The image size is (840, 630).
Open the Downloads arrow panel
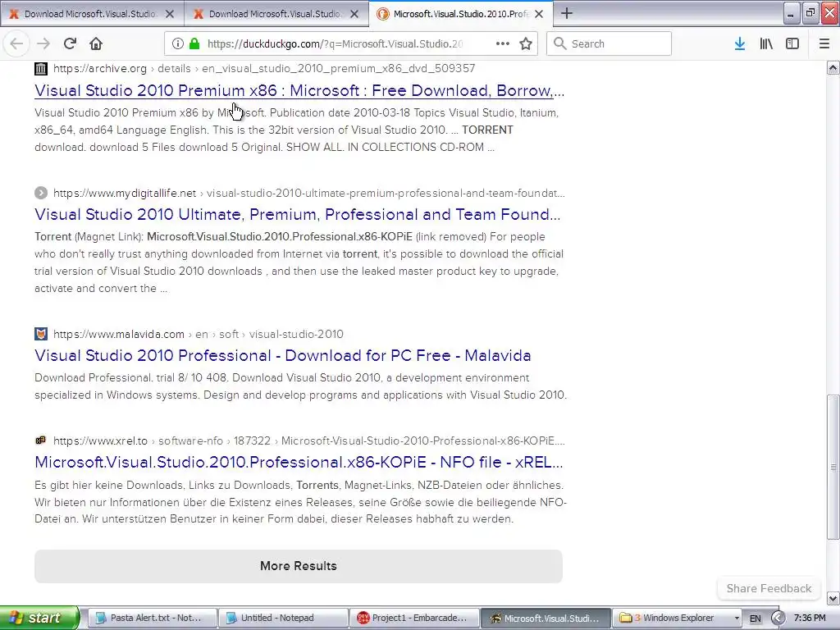coord(740,44)
